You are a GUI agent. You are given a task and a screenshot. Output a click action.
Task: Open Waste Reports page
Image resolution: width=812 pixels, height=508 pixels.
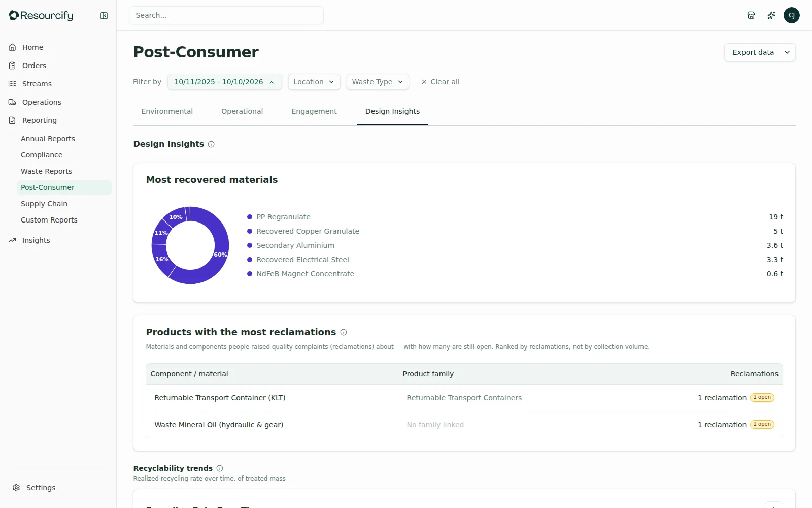(64, 171)
